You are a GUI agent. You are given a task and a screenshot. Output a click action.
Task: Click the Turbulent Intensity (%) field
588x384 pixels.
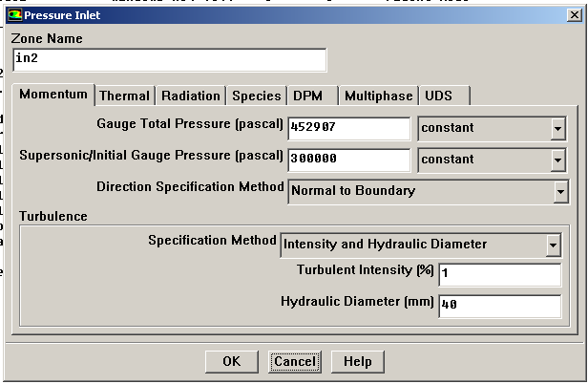click(x=499, y=275)
